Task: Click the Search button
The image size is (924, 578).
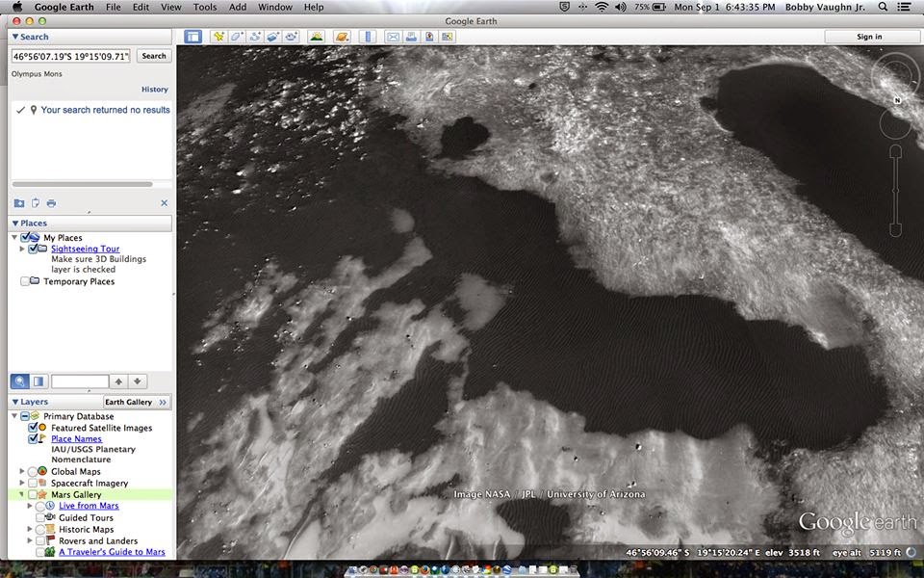Action: pyautogui.click(x=154, y=56)
